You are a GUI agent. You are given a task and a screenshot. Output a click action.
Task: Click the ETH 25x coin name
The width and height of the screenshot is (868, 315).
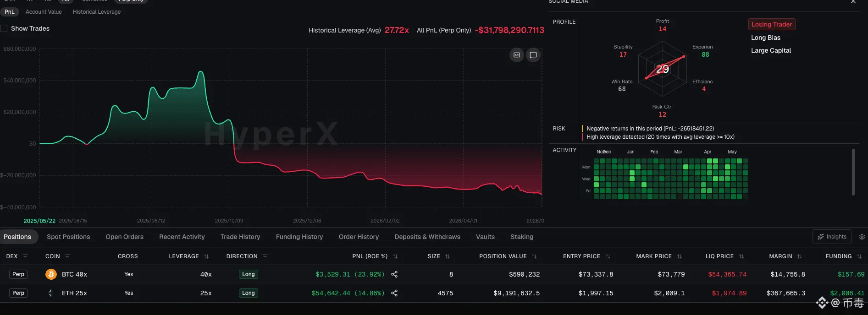[x=74, y=293]
